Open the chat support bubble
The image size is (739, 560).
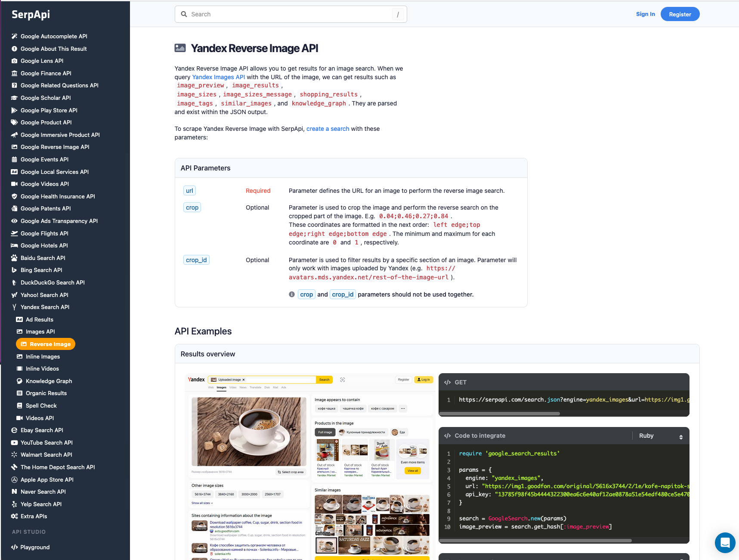(725, 543)
